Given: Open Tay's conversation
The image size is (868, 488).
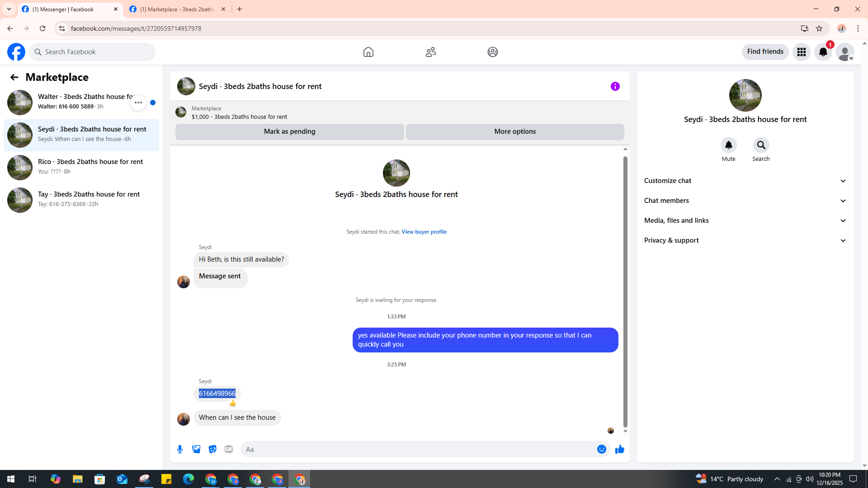Looking at the screenshot, I should (81, 200).
